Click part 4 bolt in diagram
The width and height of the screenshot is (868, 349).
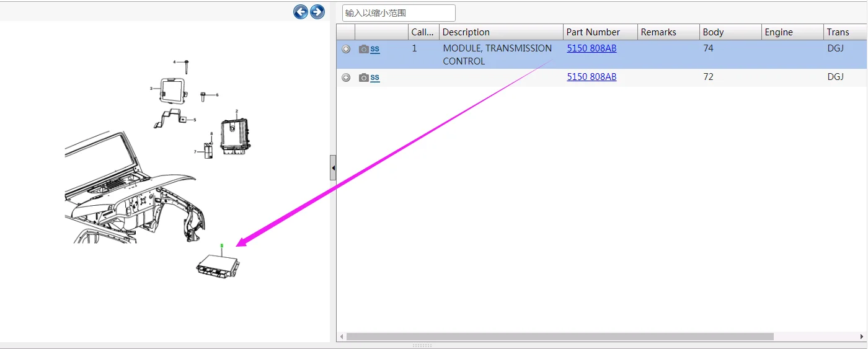click(186, 66)
